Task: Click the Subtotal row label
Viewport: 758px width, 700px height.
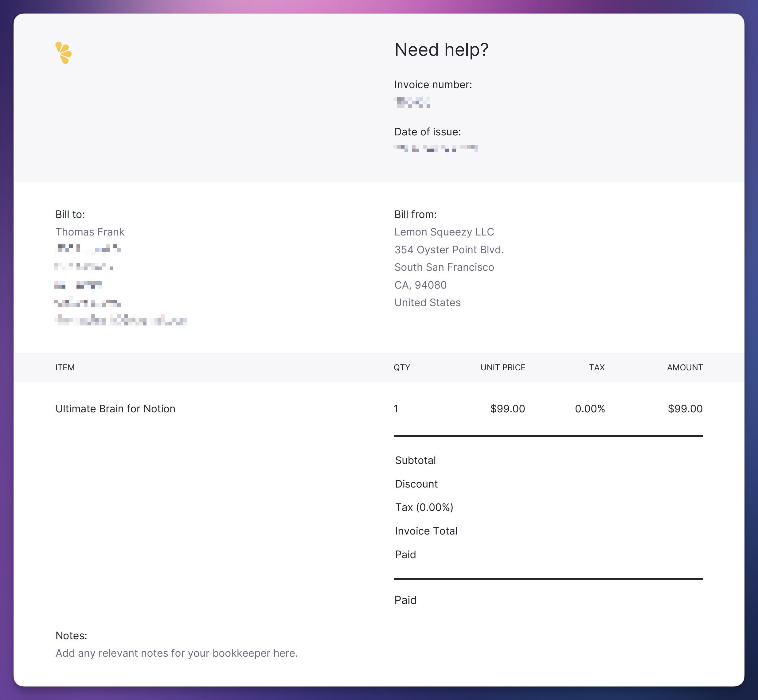Action: point(415,460)
